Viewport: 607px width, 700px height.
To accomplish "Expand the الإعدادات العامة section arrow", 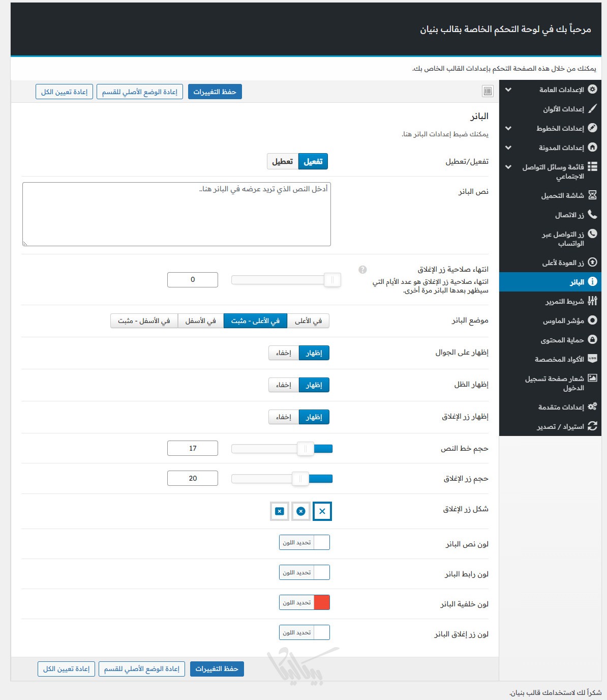I will (x=508, y=90).
